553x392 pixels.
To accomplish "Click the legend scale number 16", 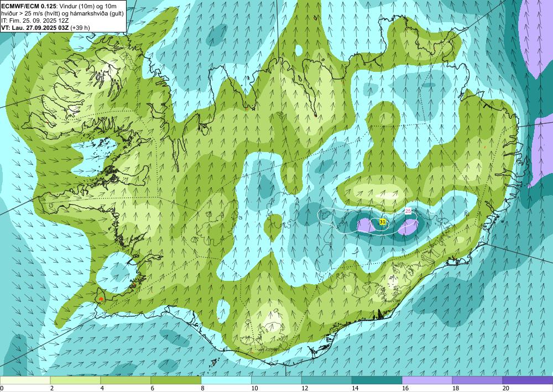I will (405, 388).
